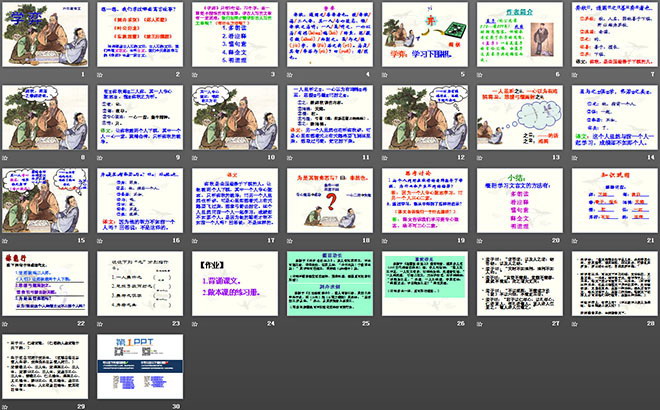660x410 pixels.
Task: Click animation star icon under slide 27
Action: 480,324
